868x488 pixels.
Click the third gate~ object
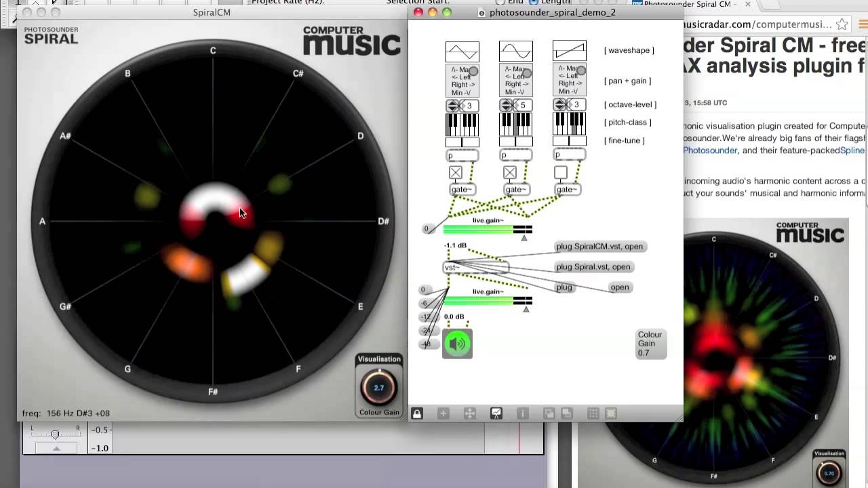pos(567,190)
